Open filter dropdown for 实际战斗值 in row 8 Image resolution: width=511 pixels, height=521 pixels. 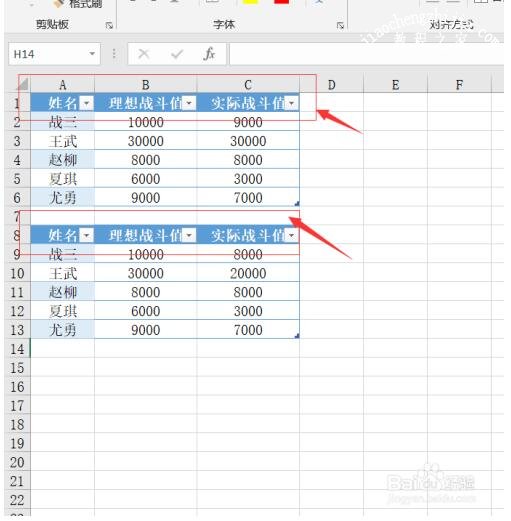point(292,236)
